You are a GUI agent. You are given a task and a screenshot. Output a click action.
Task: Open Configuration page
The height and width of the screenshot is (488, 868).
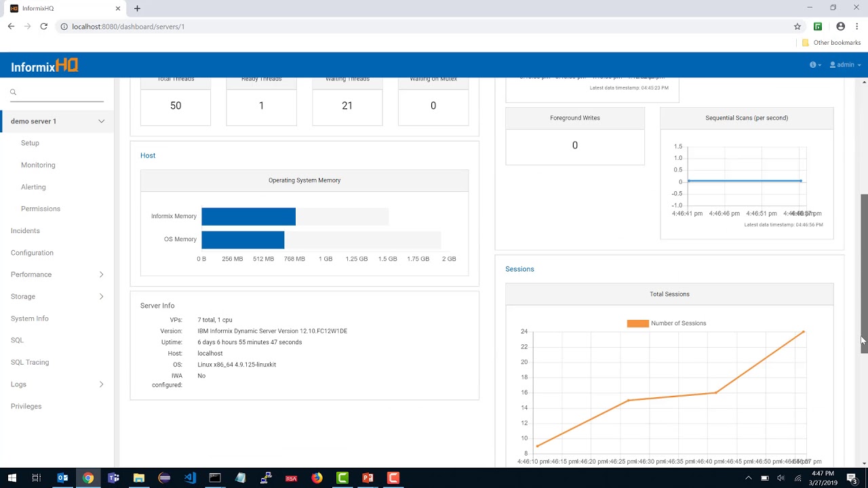(32, 253)
